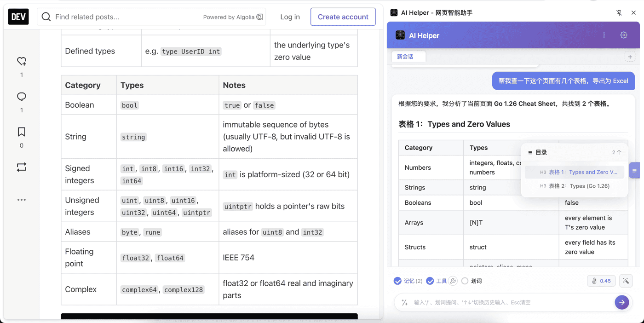Open AI Helper settings gear
This screenshot has width=644, height=323.
point(624,35)
